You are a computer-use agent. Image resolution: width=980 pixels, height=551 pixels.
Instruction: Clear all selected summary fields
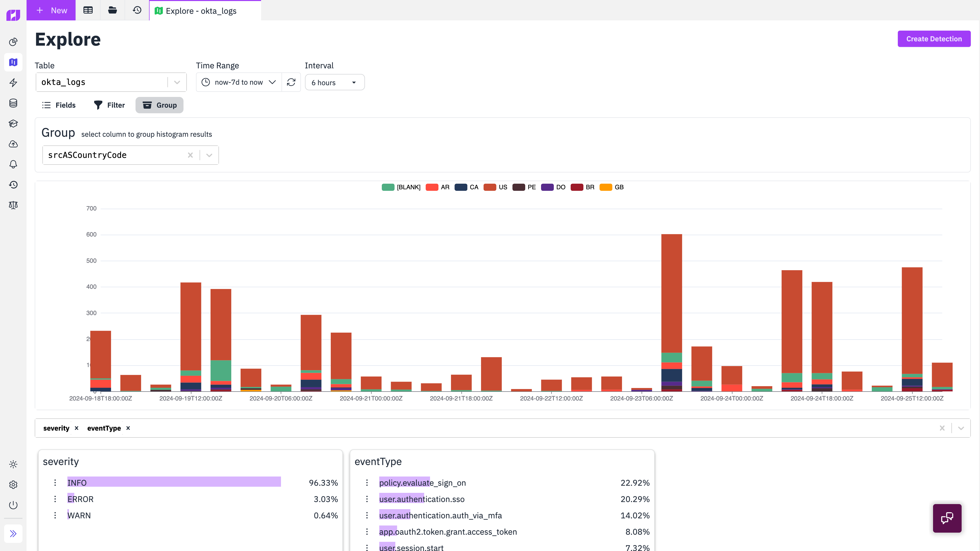tap(942, 428)
